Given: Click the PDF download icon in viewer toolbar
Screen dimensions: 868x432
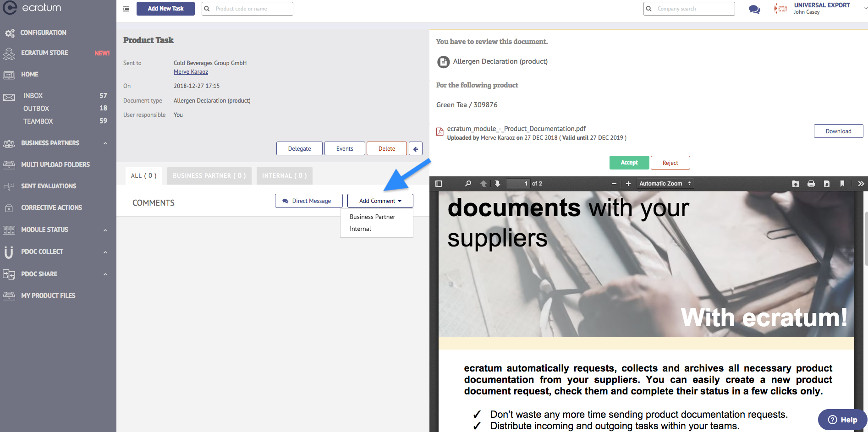Looking at the screenshot, I should pos(827,184).
